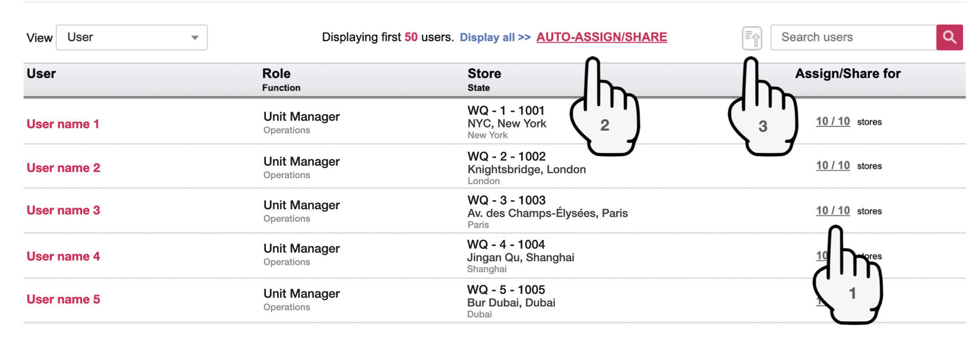This screenshot has width=980, height=345.
Task: Click 10 / 10 stores link for User name 3
Action: [832, 211]
